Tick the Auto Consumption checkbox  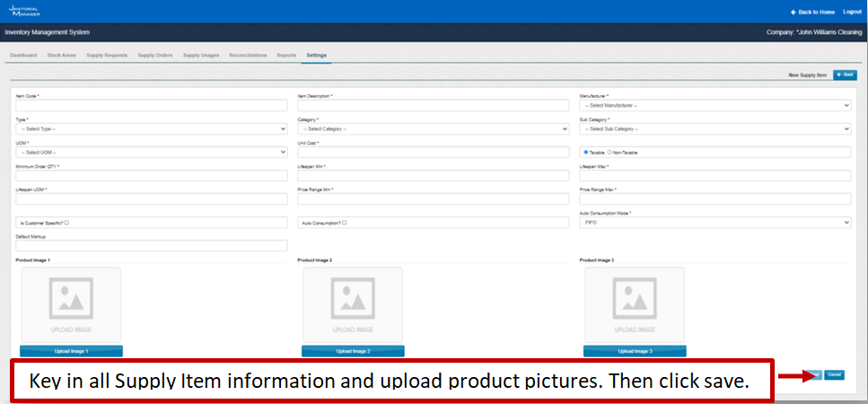point(345,222)
